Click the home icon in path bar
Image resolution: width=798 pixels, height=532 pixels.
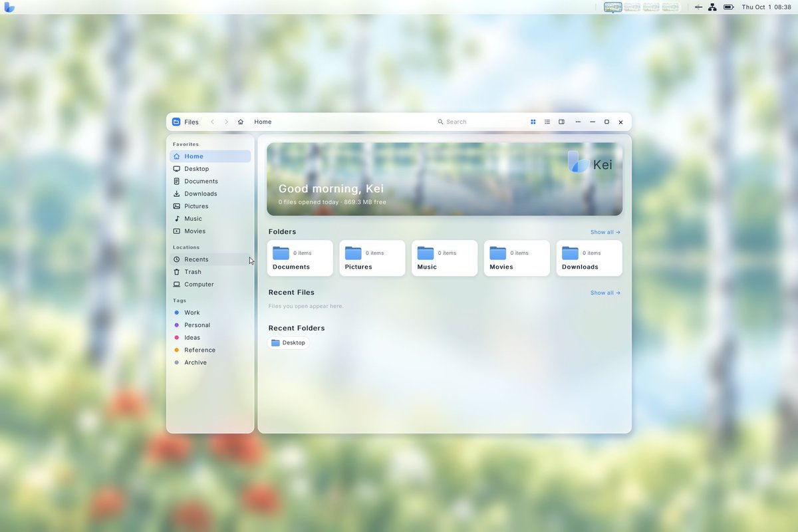[x=240, y=122]
